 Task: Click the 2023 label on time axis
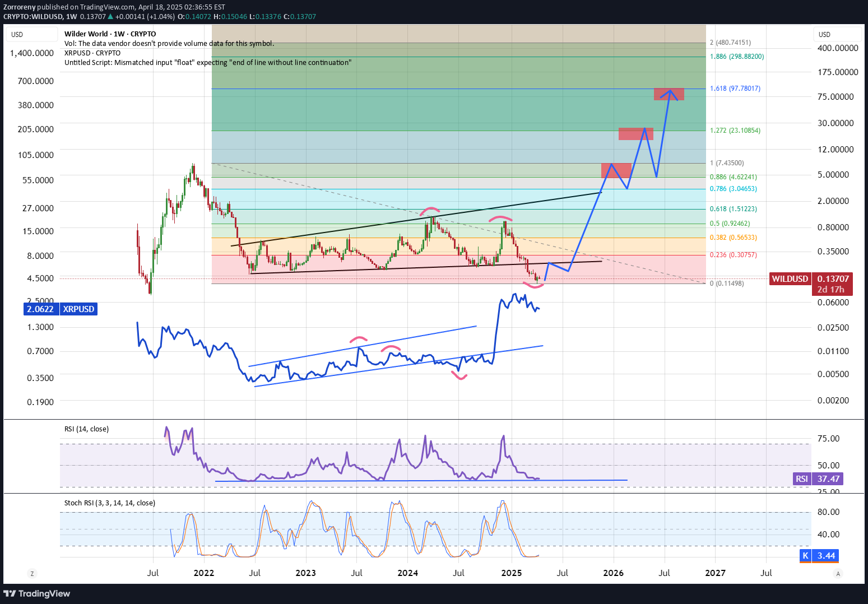[x=305, y=573]
